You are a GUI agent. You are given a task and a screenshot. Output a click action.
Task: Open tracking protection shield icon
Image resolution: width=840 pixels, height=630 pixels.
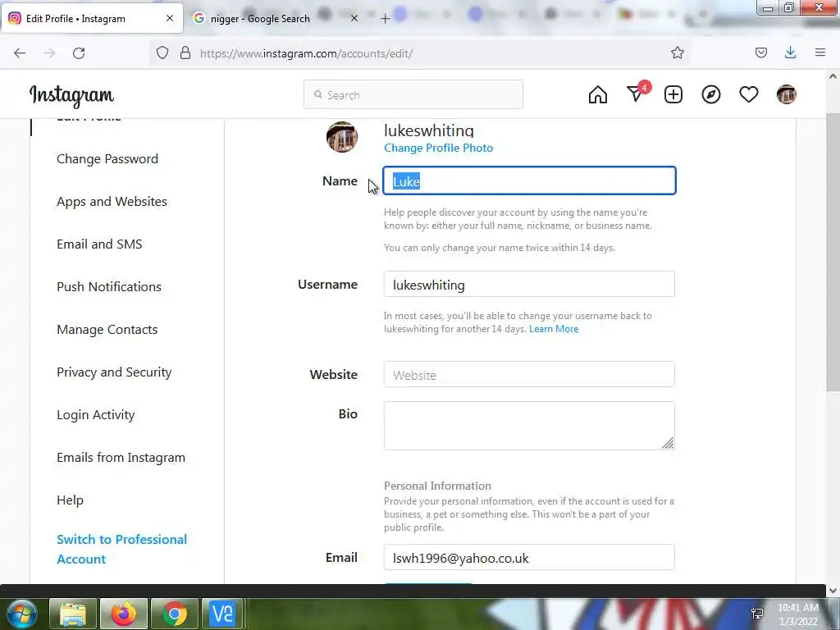(162, 52)
